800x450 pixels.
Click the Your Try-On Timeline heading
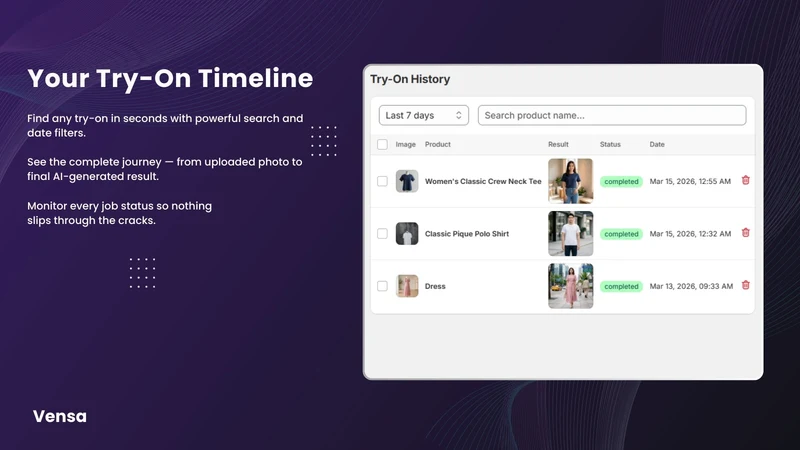tap(170, 79)
